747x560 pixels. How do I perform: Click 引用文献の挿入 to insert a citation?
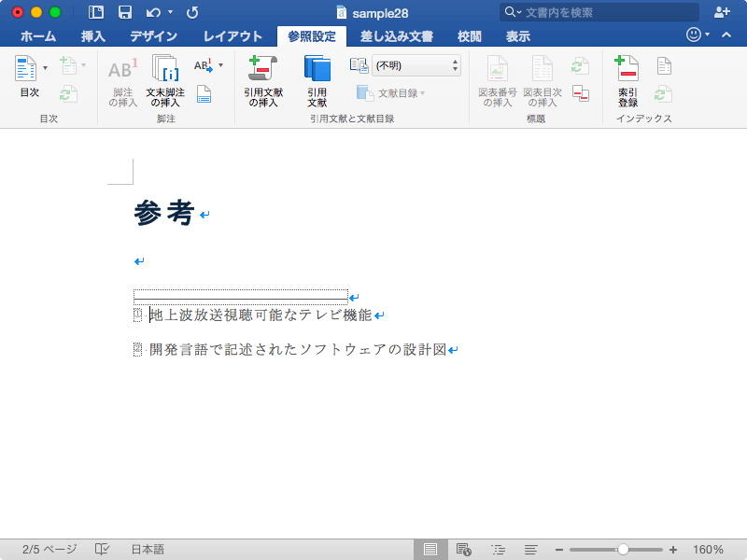(263, 81)
